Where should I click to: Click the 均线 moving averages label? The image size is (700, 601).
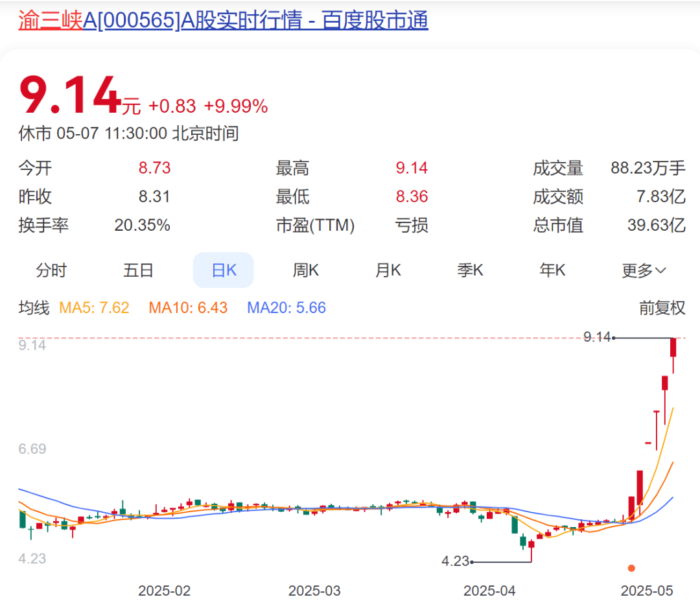pyautogui.click(x=32, y=308)
